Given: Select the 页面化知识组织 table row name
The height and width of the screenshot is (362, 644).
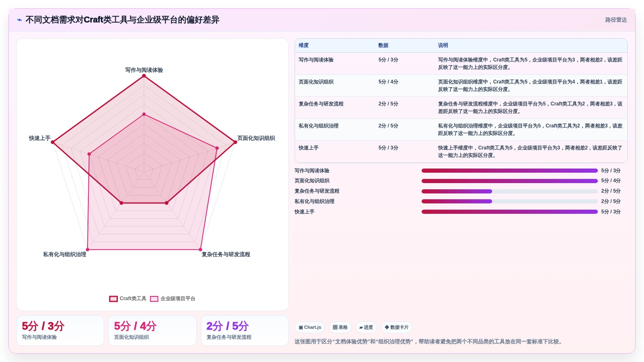Looking at the screenshot, I should (316, 82).
